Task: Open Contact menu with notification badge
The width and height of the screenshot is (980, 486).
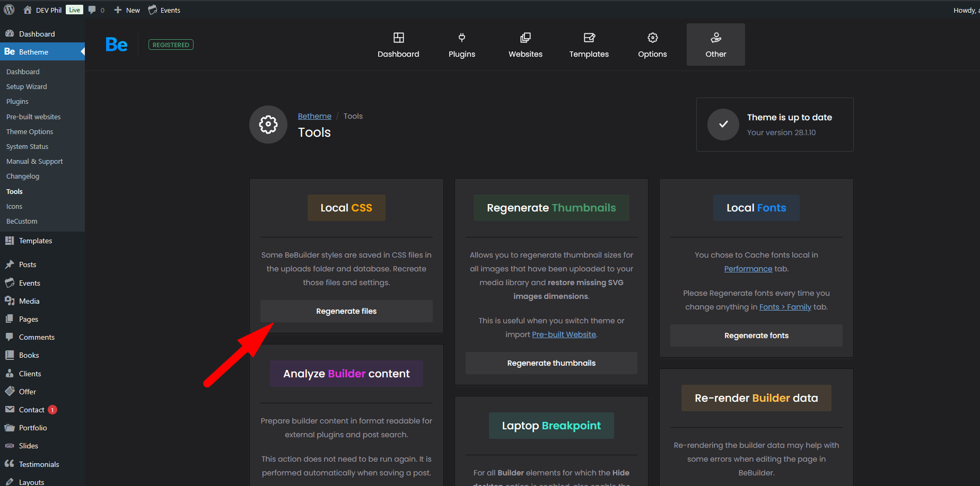Action: tap(32, 410)
